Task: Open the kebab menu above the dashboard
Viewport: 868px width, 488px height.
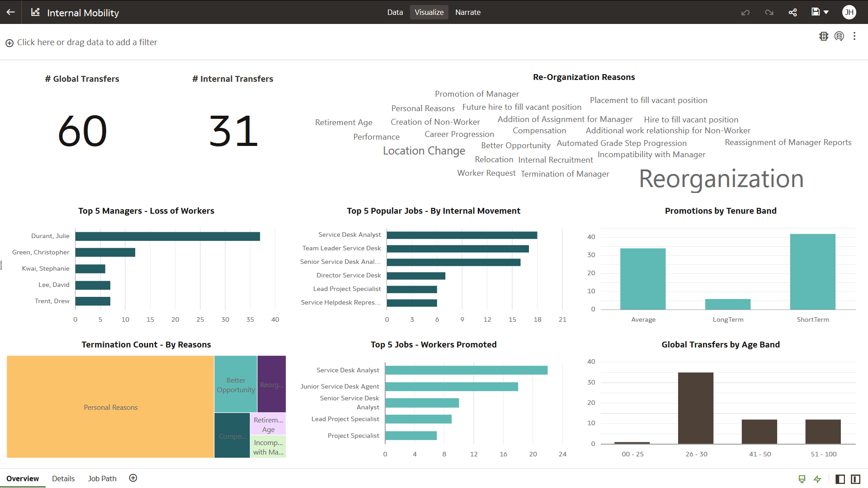Action: click(854, 36)
